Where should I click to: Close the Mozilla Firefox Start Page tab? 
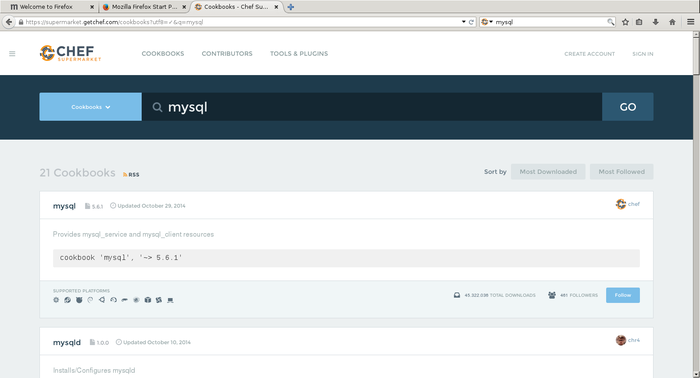coord(184,7)
